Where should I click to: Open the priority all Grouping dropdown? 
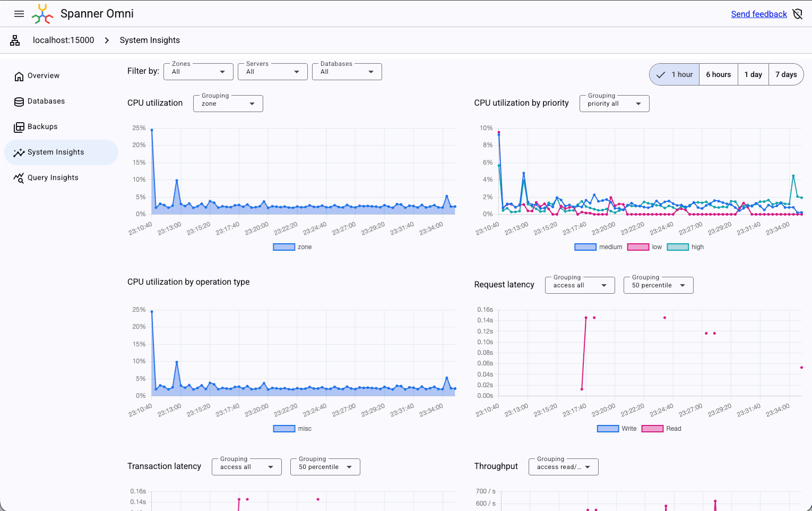[615, 104]
